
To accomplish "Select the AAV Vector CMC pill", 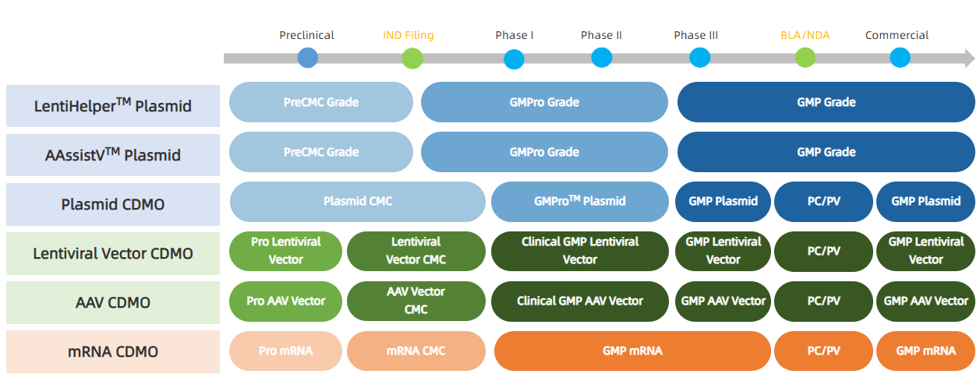I will coord(416,301).
